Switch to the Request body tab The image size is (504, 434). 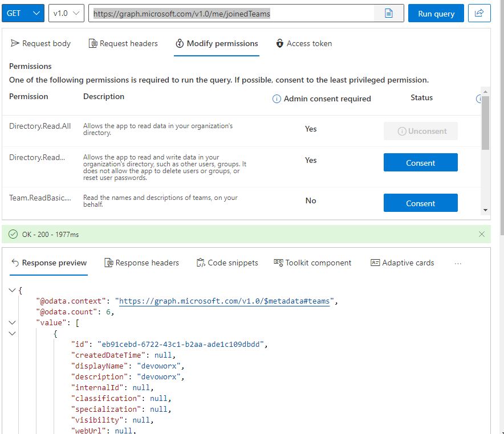pyautogui.click(x=41, y=43)
